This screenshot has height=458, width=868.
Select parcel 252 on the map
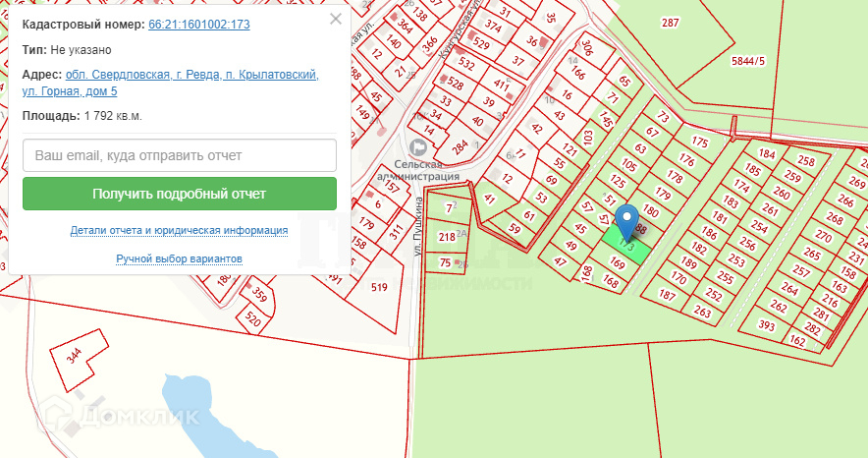[714, 295]
